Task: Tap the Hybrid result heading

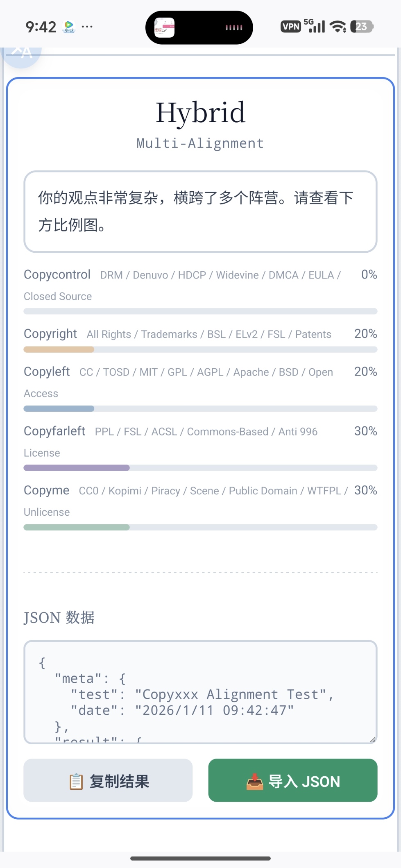Action: 200,112
